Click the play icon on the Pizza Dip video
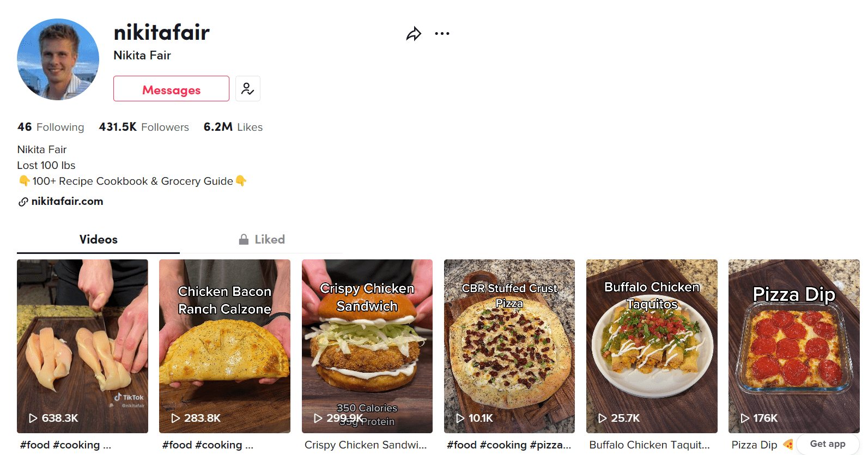Viewport: 868px width, 455px height. [x=745, y=418]
